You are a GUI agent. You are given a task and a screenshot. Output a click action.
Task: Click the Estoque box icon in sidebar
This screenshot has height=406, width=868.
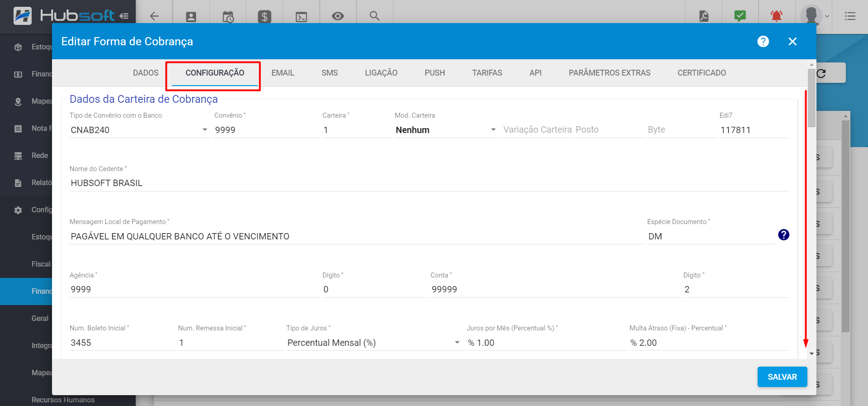pos(18,47)
